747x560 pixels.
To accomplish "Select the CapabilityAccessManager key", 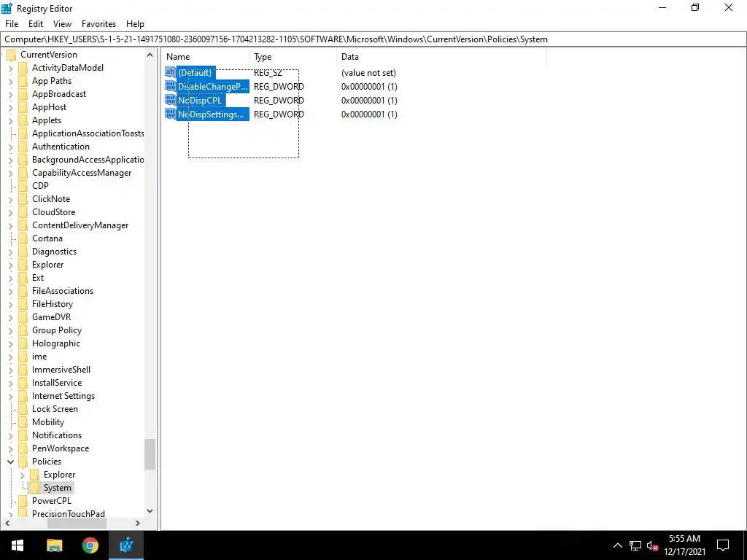I will click(x=82, y=173).
